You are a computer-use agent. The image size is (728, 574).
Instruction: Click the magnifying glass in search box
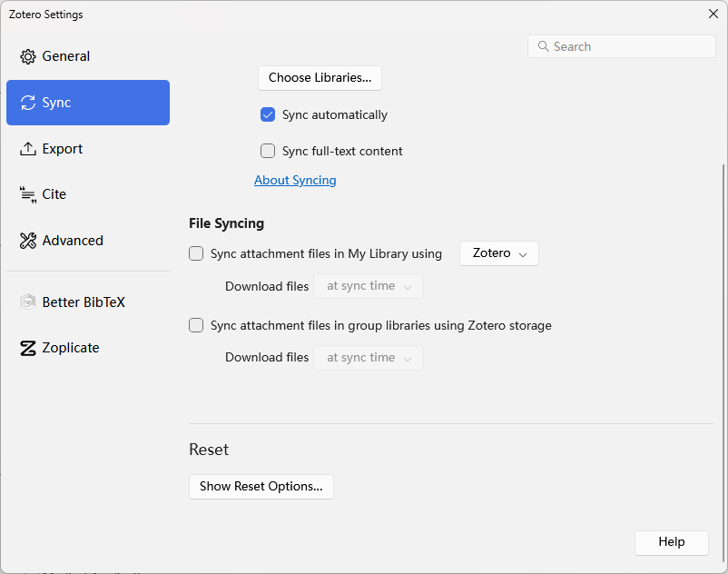[x=543, y=45]
